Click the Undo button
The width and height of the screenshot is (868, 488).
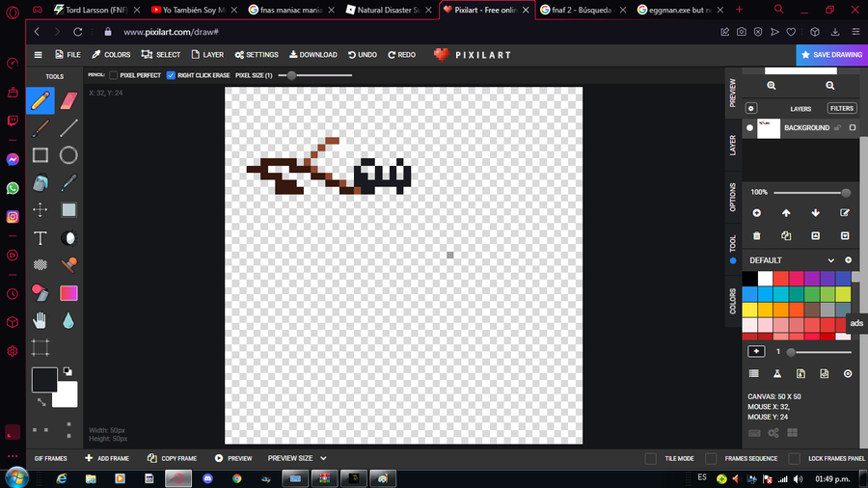point(363,55)
